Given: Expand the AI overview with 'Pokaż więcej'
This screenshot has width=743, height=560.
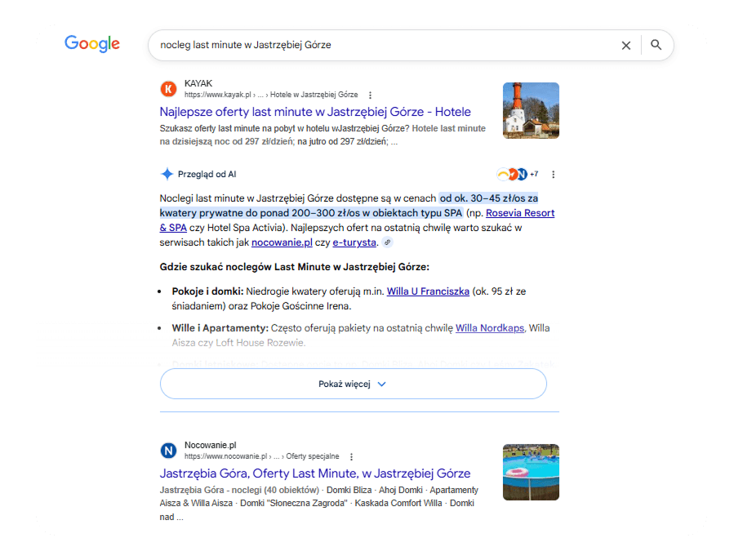Looking at the screenshot, I should 353,384.
